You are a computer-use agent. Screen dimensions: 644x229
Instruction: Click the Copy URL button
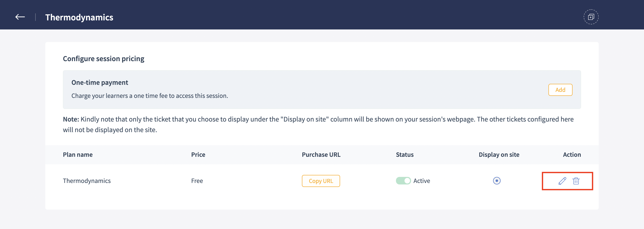pos(321,181)
